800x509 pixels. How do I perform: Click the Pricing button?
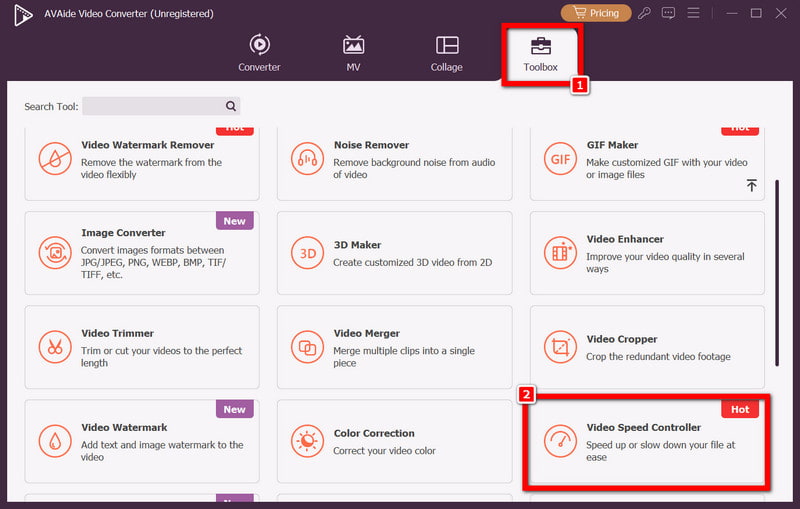(x=596, y=13)
